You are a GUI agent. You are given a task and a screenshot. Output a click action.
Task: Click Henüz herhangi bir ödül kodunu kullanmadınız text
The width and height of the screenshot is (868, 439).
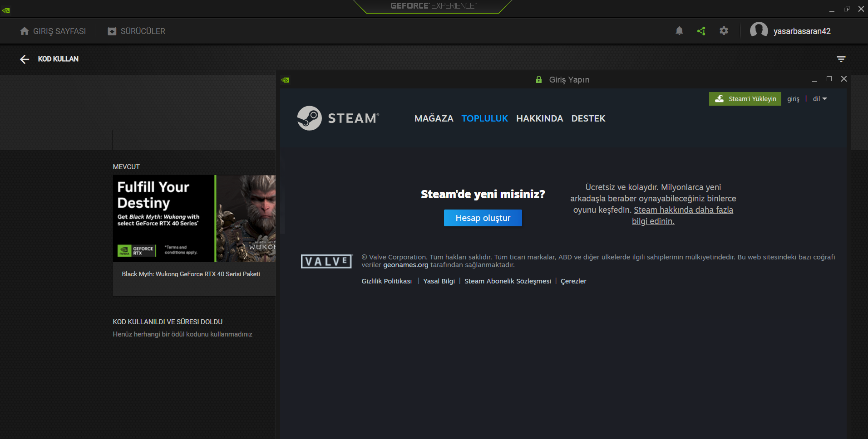point(182,334)
